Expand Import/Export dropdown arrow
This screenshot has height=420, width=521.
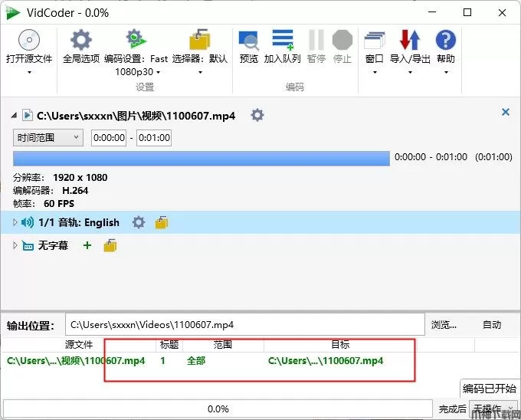coord(411,72)
